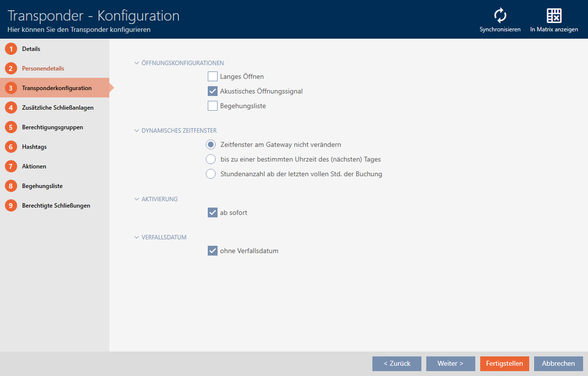The image size is (588, 376).
Task: Click step 8 Begehungsliste number badge
Action: [x=11, y=186]
